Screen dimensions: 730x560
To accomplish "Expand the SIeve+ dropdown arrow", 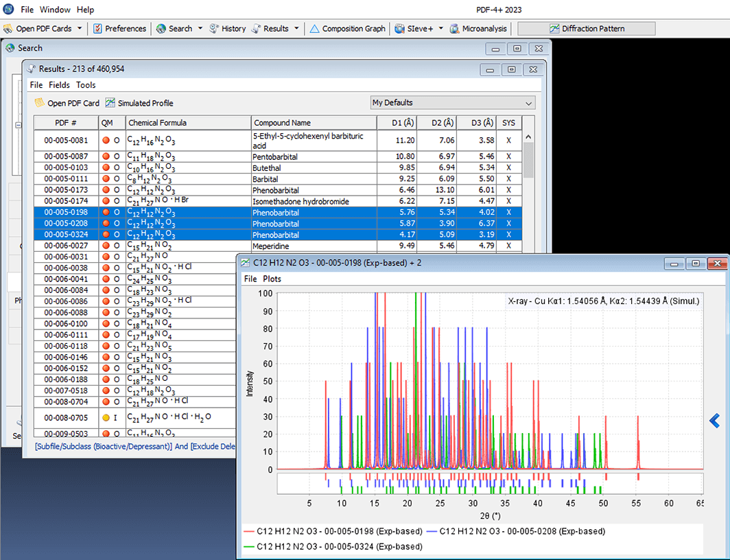I will coord(440,28).
